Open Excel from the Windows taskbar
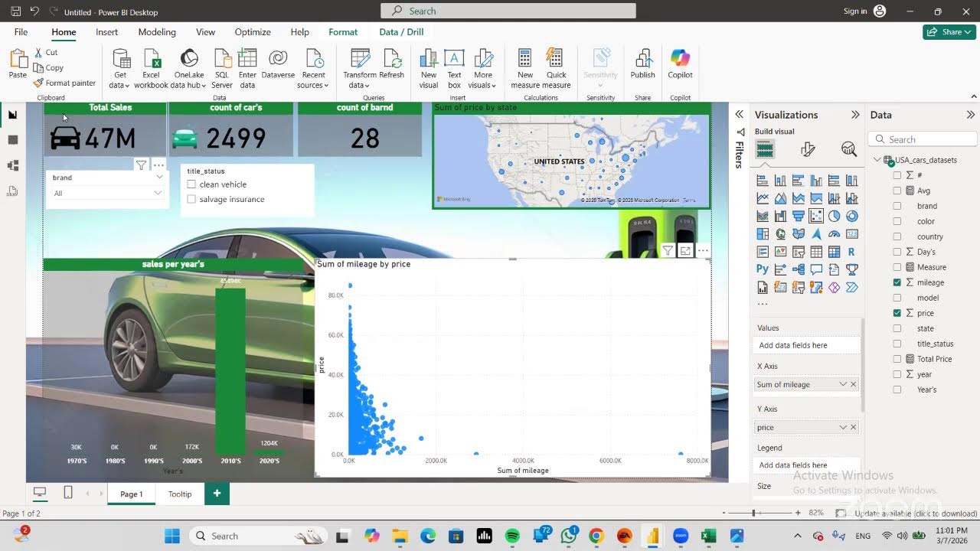The height and width of the screenshot is (551, 980). (708, 536)
